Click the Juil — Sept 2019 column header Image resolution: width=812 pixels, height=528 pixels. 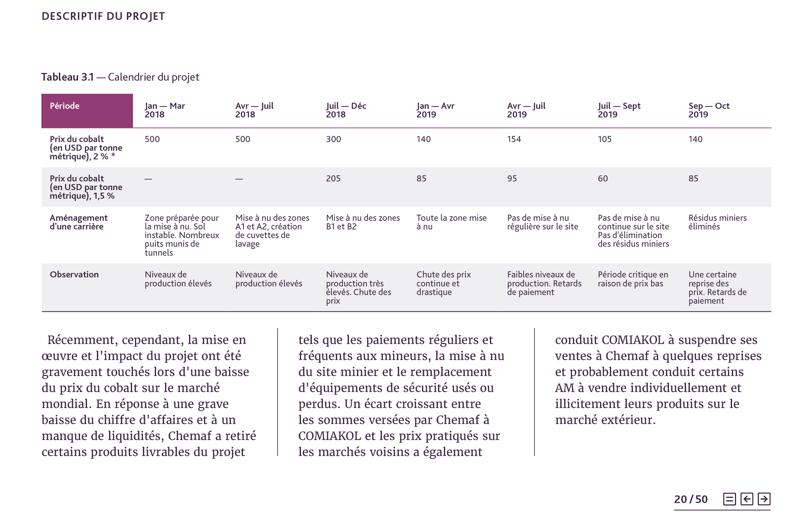point(619,110)
